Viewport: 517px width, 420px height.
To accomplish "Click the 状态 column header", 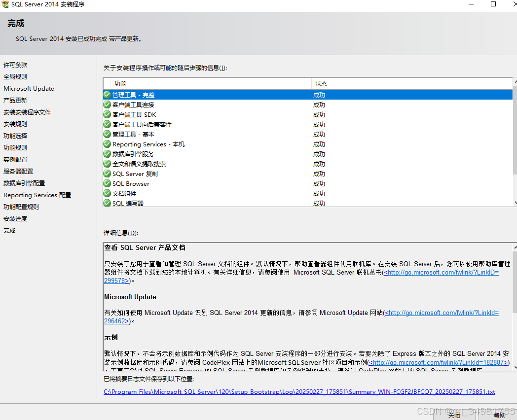I will coord(321,84).
